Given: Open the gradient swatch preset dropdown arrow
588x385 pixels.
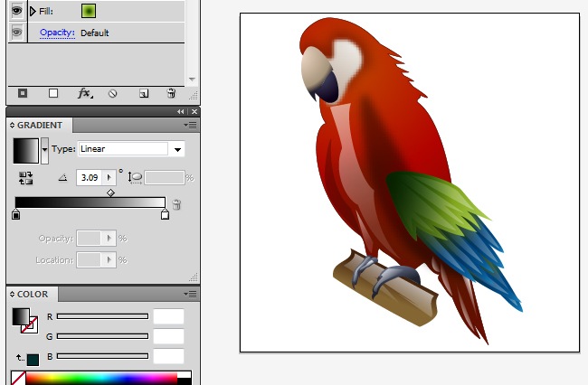Looking at the screenshot, I should pos(45,149).
